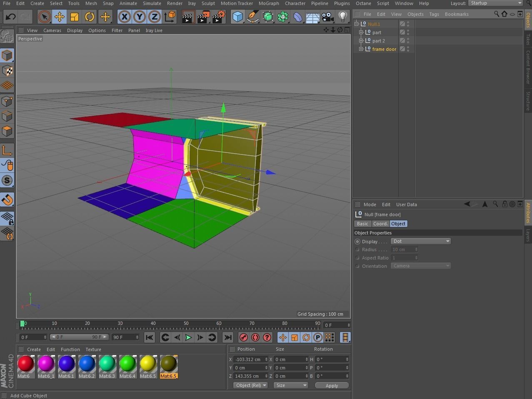The width and height of the screenshot is (532, 399).
Task: Switch to Basic attributes tab
Action: [x=362, y=224]
